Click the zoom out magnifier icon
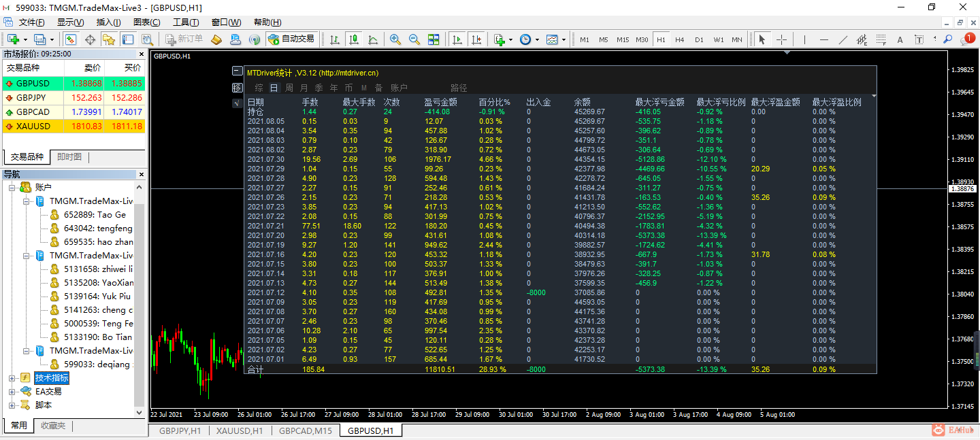Viewport: 980px width, 440px height. [x=414, y=39]
